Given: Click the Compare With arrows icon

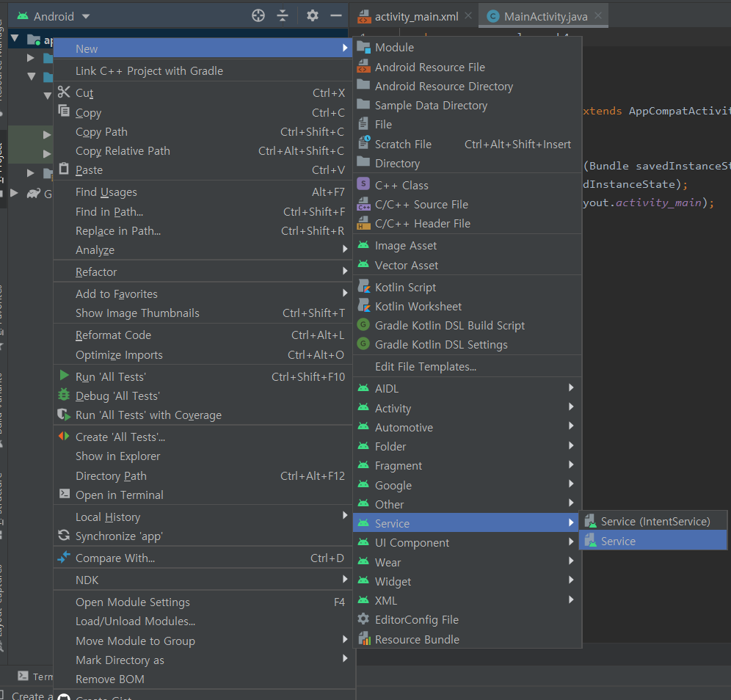Looking at the screenshot, I should 64,557.
